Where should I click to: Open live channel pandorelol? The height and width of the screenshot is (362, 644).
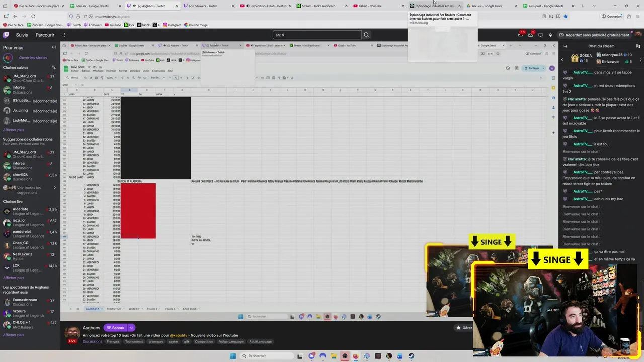pyautogui.click(x=30, y=234)
